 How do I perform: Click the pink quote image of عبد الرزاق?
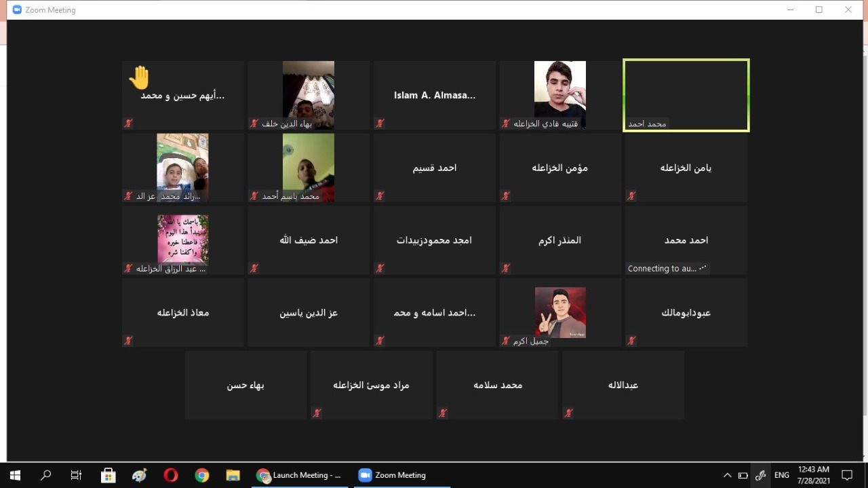(182, 239)
